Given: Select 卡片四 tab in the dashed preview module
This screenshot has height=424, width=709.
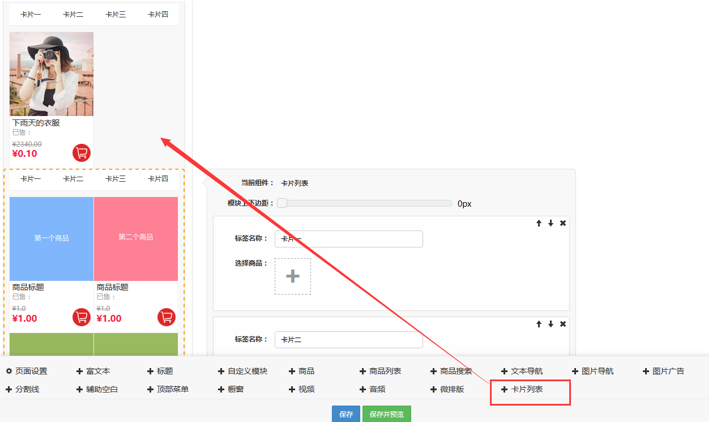Looking at the screenshot, I should point(158,180).
